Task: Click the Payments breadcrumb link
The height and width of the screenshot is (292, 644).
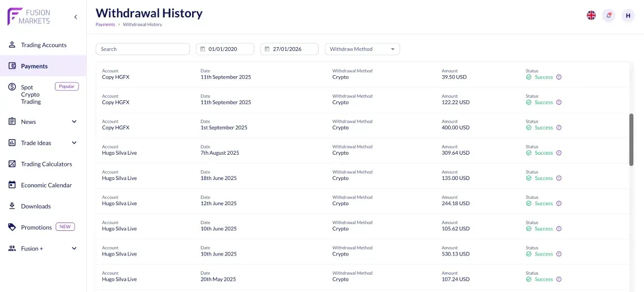Action: [x=105, y=24]
